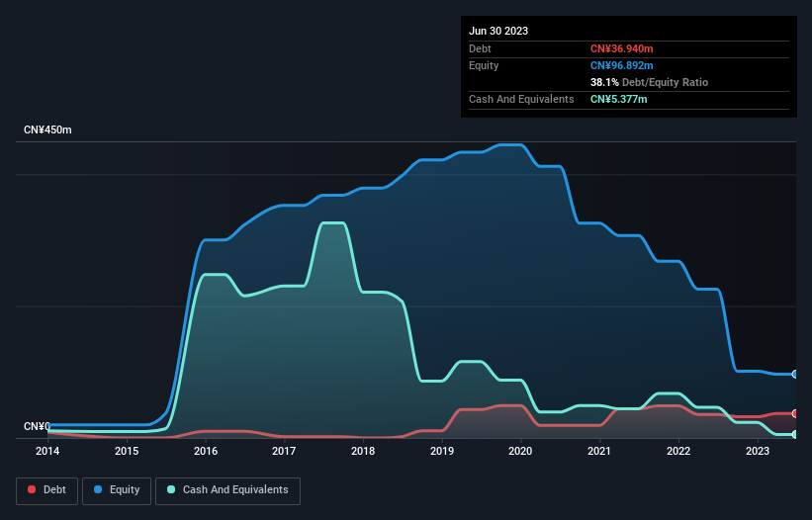The image size is (812, 520).
Task: Click the teal Cash endpoint marker on chart
Action: click(x=795, y=434)
